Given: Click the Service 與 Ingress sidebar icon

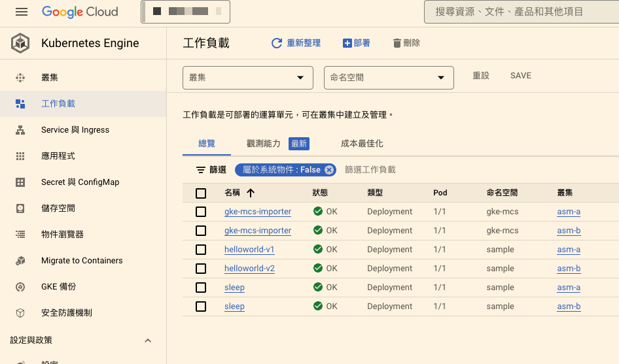Looking at the screenshot, I should point(20,130).
